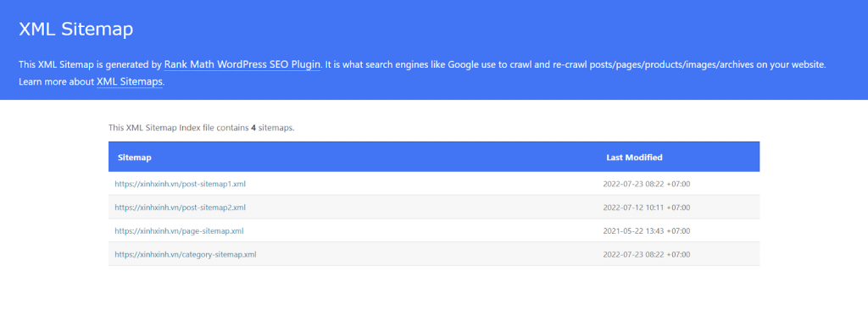Click the XML Sitemap page title
Screen dimensions: 868x310
pos(75,30)
